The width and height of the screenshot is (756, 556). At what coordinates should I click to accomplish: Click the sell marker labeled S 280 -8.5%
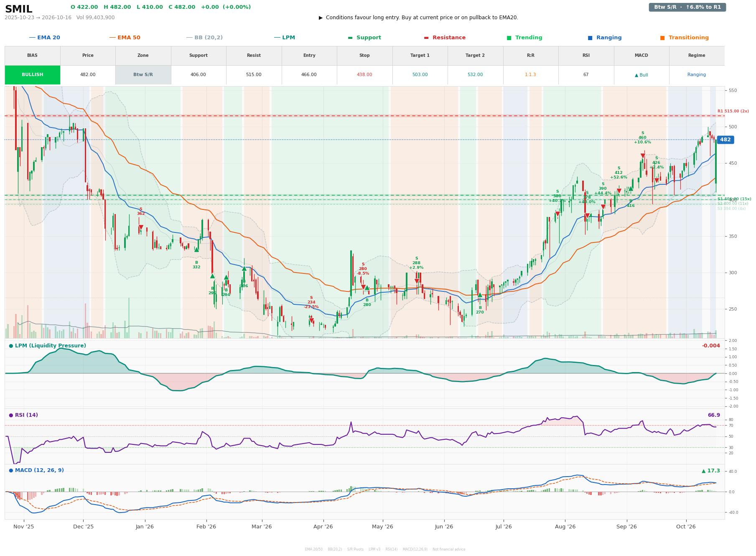[x=363, y=287]
